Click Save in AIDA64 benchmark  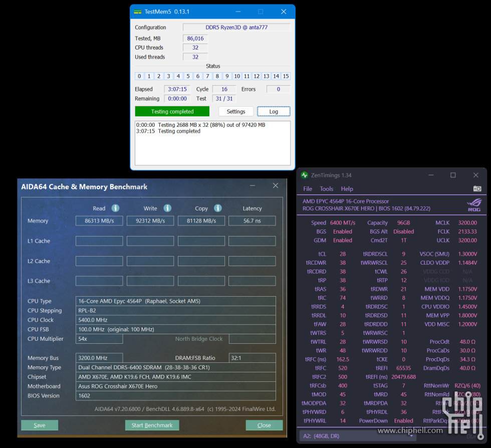click(x=40, y=425)
